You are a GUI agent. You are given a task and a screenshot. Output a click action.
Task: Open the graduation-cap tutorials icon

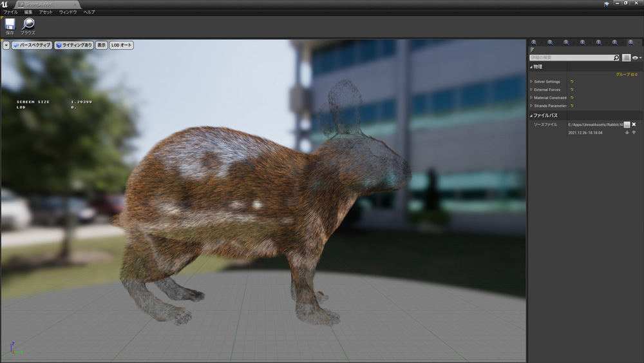[607, 4]
